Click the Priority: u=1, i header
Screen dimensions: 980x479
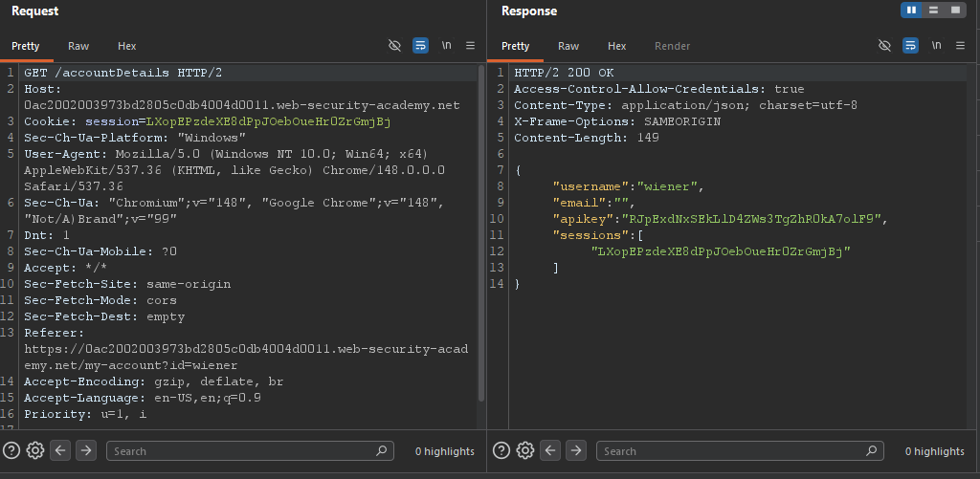85,413
